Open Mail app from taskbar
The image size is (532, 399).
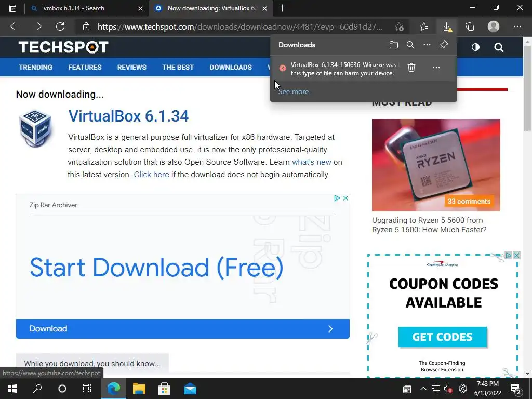(x=190, y=389)
